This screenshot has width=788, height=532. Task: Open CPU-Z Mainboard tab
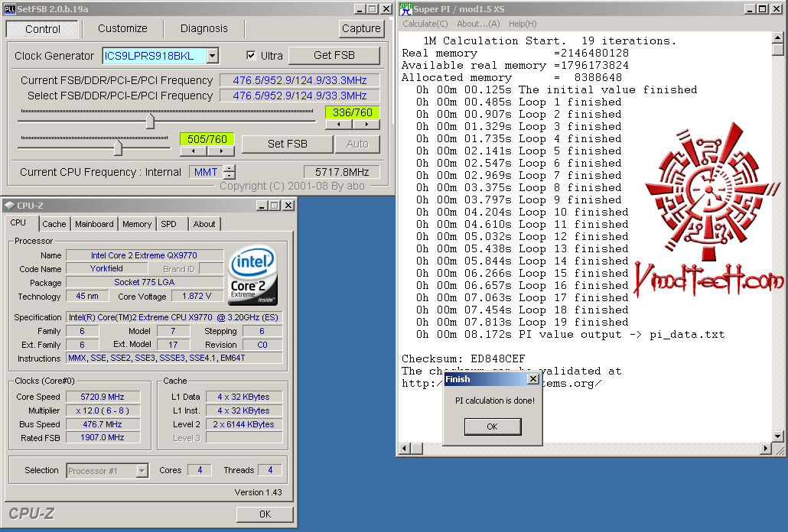(x=94, y=224)
